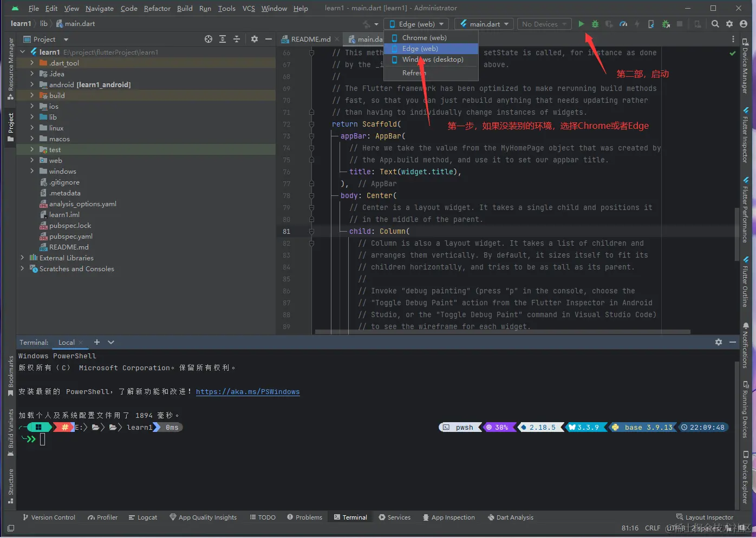This screenshot has height=538, width=756.
Task: Toggle the Bookmarks tool window
Action: click(x=10, y=376)
